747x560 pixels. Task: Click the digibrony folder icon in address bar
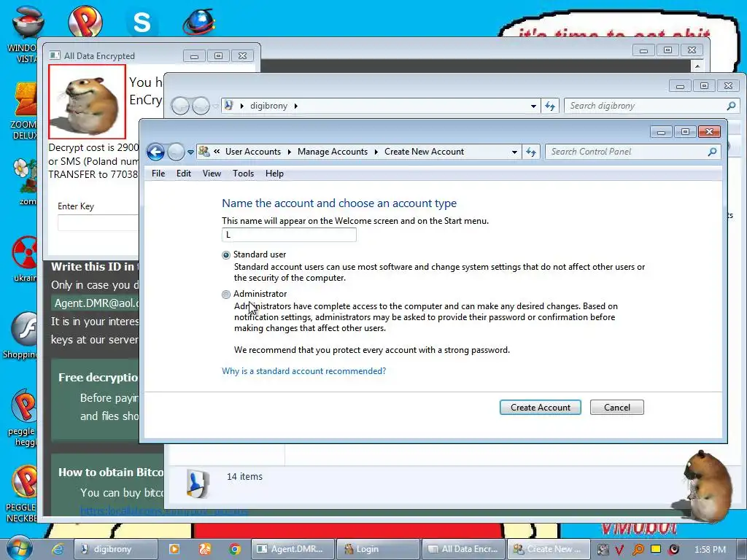coord(228,105)
